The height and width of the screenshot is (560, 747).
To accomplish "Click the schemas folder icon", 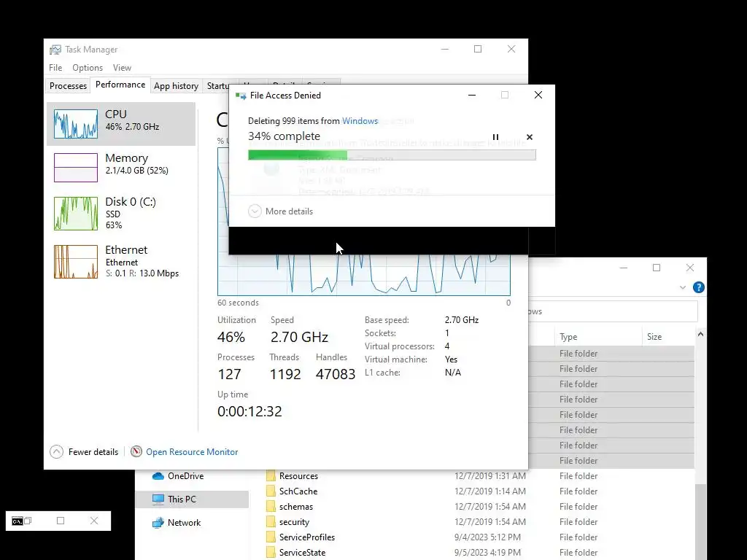I will (x=271, y=507).
